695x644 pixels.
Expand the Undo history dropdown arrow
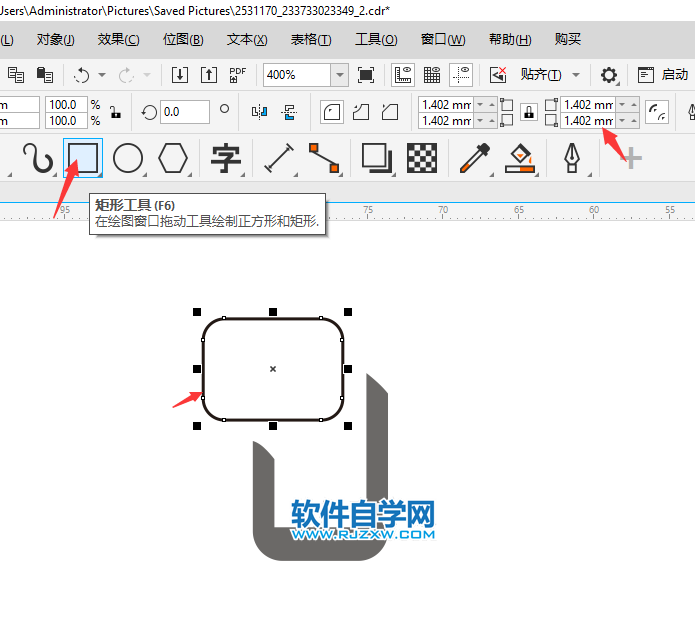coord(102,75)
